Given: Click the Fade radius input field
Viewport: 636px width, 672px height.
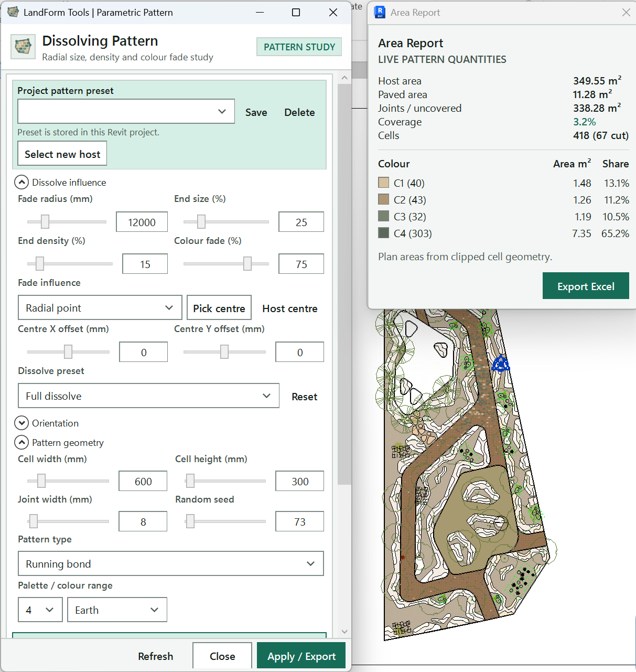Looking at the screenshot, I should pos(142,222).
